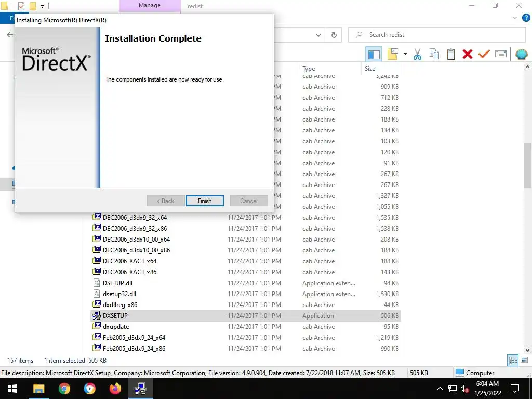The width and height of the screenshot is (532, 399).
Task: Click the refresh button next to address bar
Action: coord(334,35)
